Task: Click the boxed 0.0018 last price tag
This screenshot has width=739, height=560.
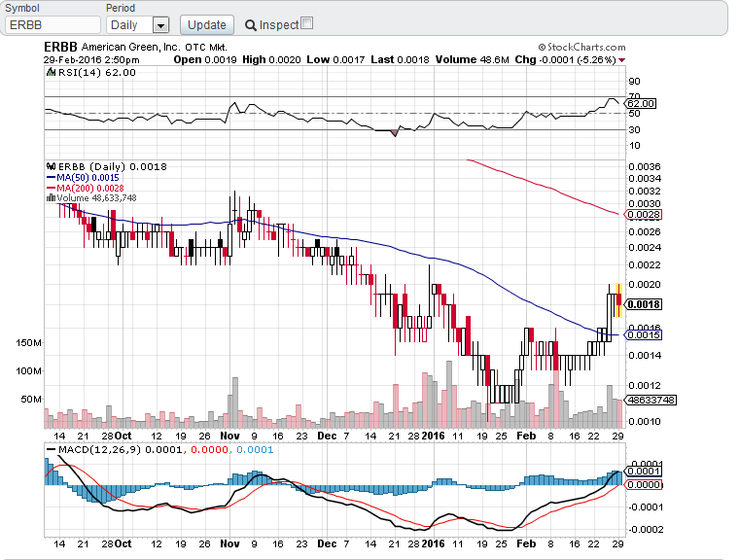Action: tap(643, 304)
